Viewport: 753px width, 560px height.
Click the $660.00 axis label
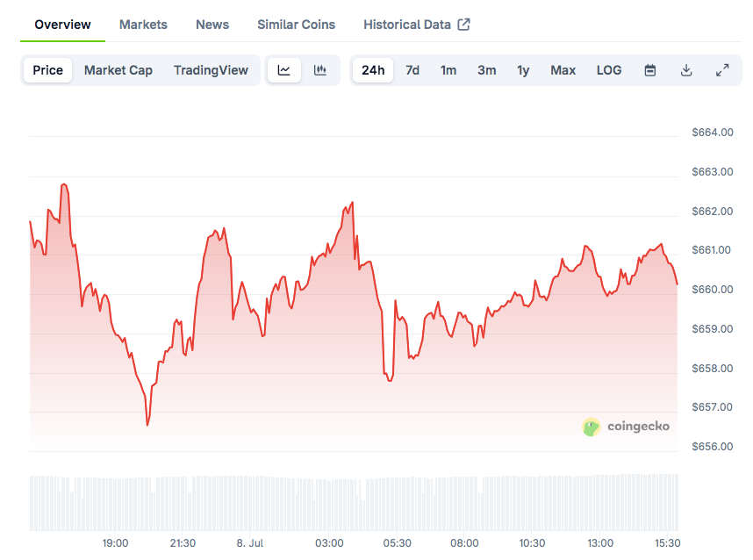pos(712,289)
